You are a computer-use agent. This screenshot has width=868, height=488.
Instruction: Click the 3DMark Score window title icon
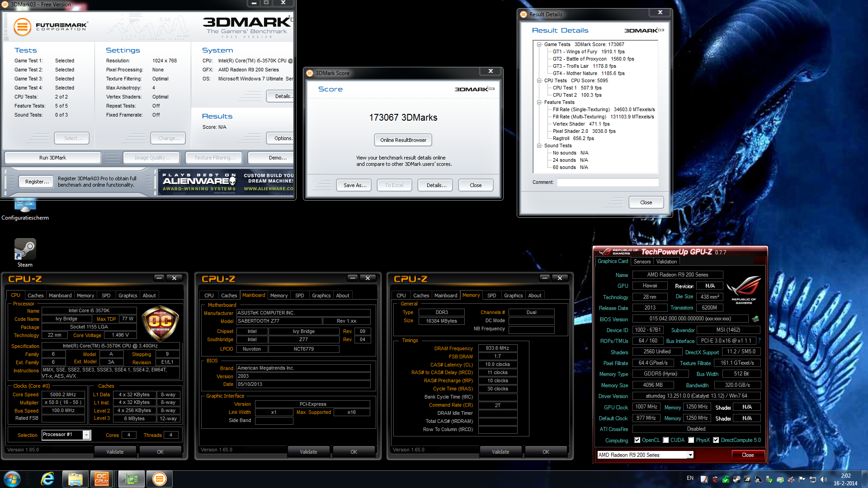(310, 73)
